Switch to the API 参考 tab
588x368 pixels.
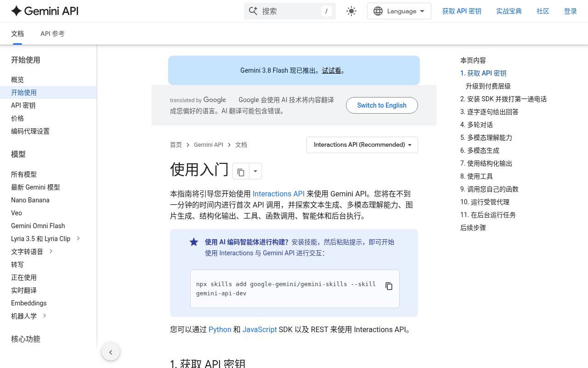coord(52,34)
